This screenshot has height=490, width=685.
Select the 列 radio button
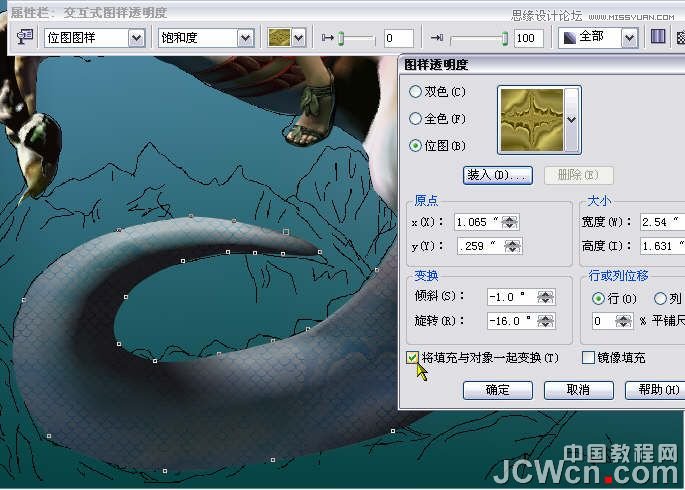[660, 299]
